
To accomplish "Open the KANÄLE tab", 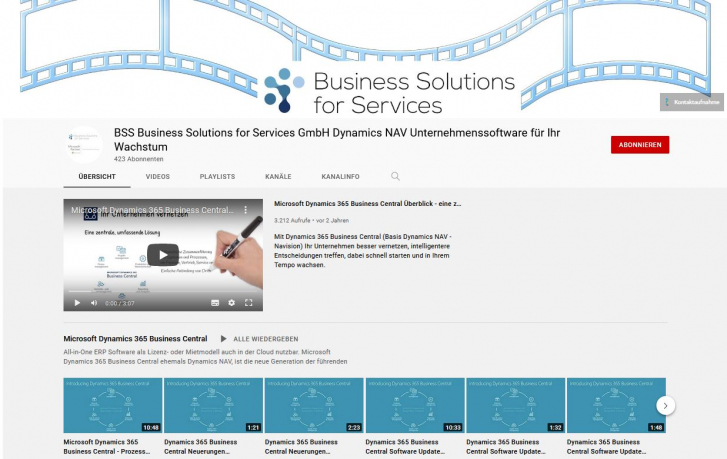I will click(278, 177).
